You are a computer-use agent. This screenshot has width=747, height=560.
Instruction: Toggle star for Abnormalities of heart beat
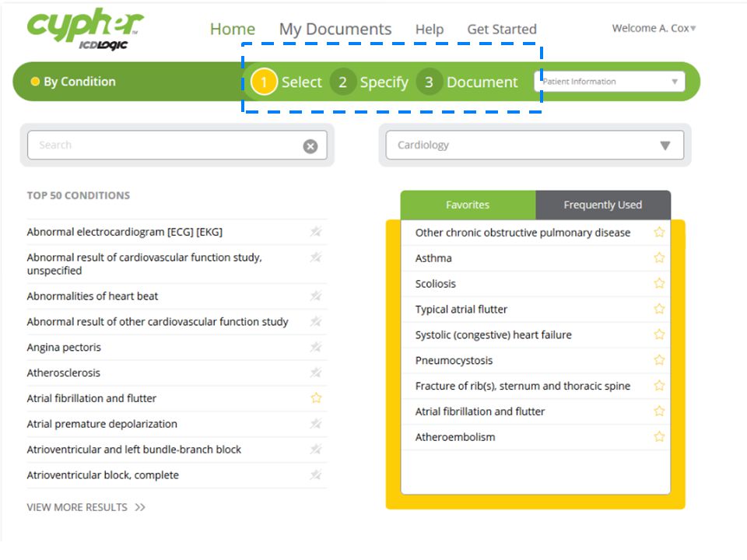coord(316,296)
